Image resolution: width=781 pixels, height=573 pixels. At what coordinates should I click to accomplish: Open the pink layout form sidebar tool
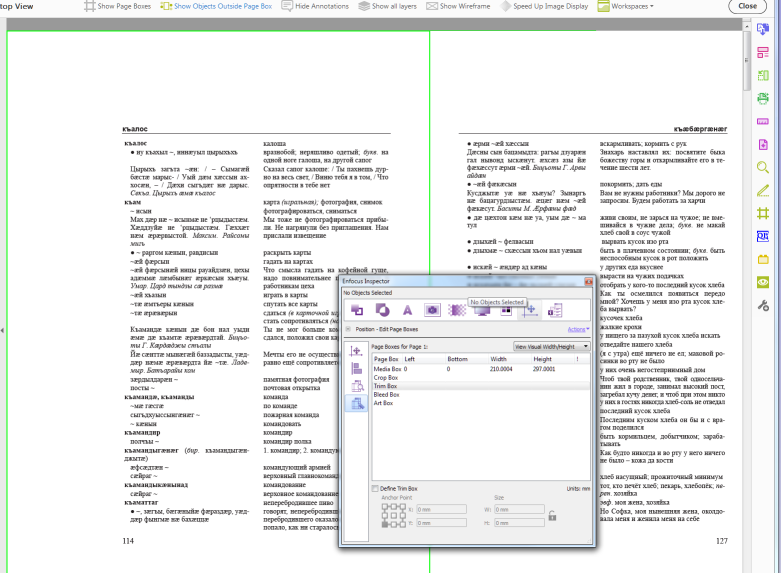763,52
